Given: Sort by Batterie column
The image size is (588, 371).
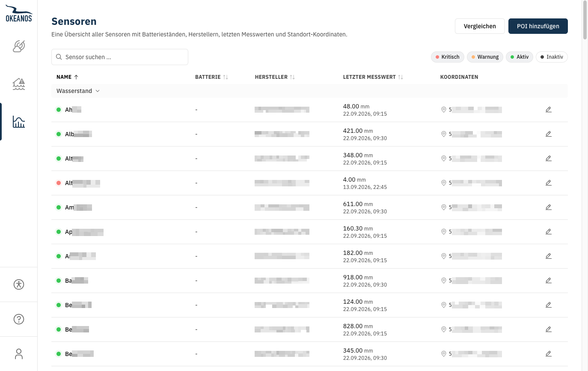Looking at the screenshot, I should (212, 77).
